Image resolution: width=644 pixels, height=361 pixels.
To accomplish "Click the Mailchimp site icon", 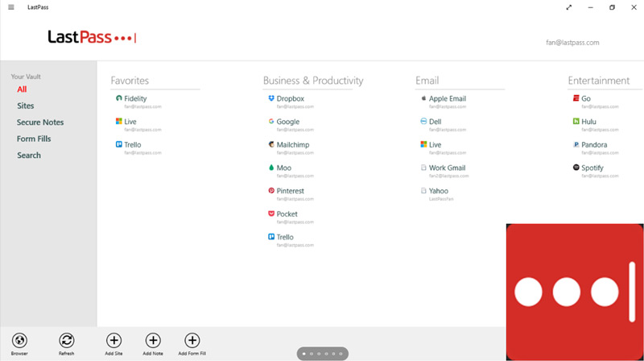I will click(x=271, y=144).
